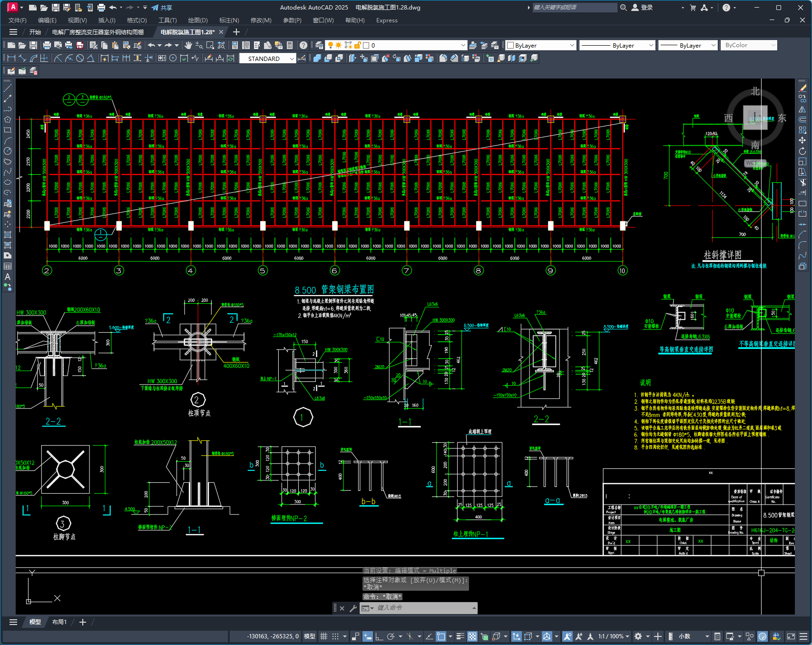
Task: Click the Undo arrow in quick access toolbar
Action: click(x=113, y=8)
